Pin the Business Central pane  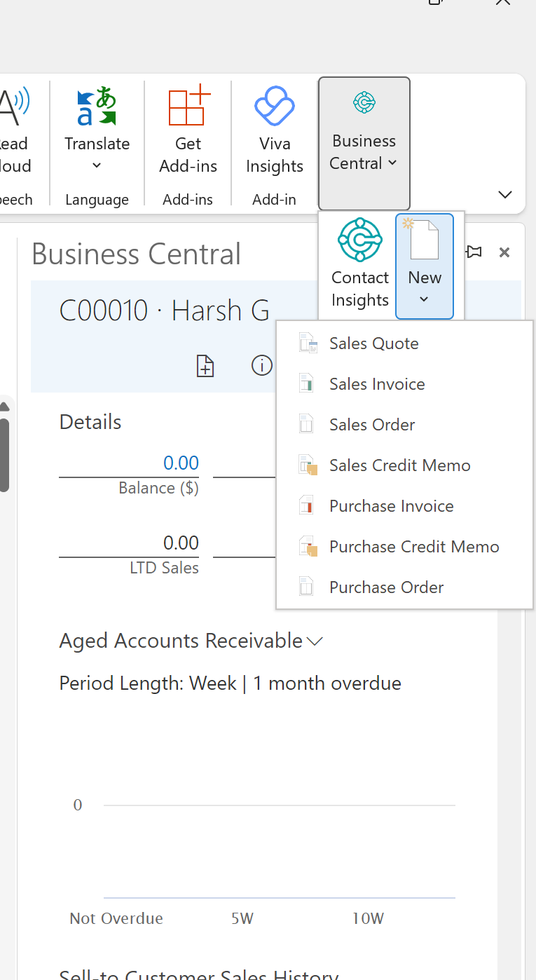[x=474, y=252]
